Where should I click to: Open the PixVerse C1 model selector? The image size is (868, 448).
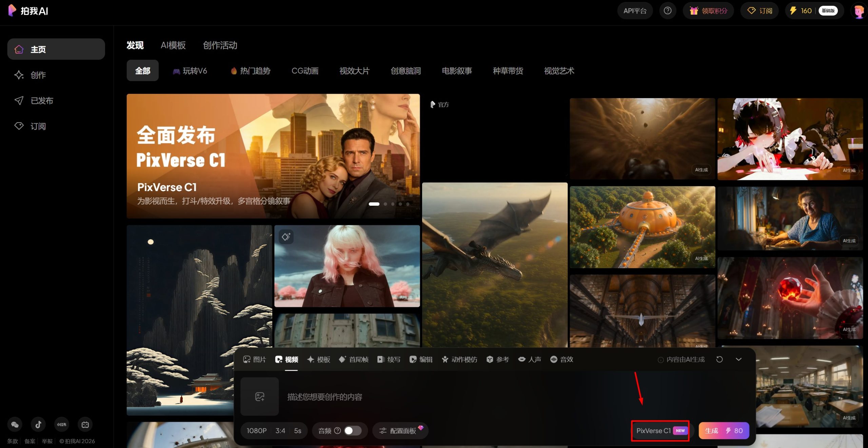tap(659, 430)
